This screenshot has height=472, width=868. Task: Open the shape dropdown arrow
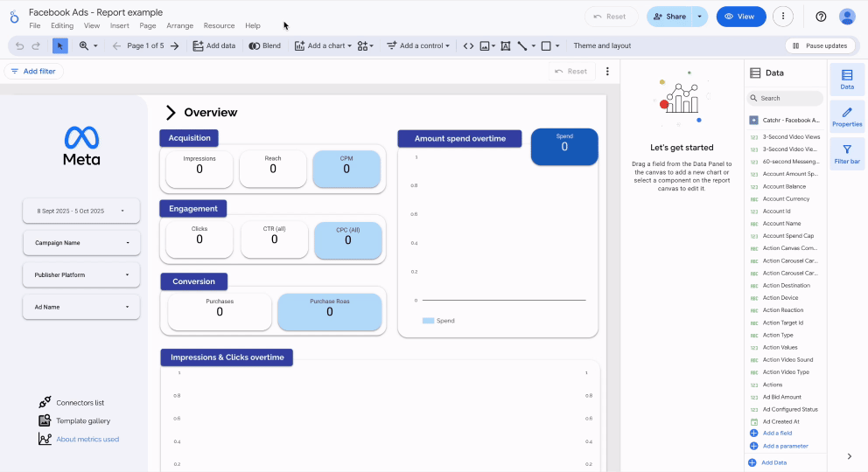(x=557, y=45)
